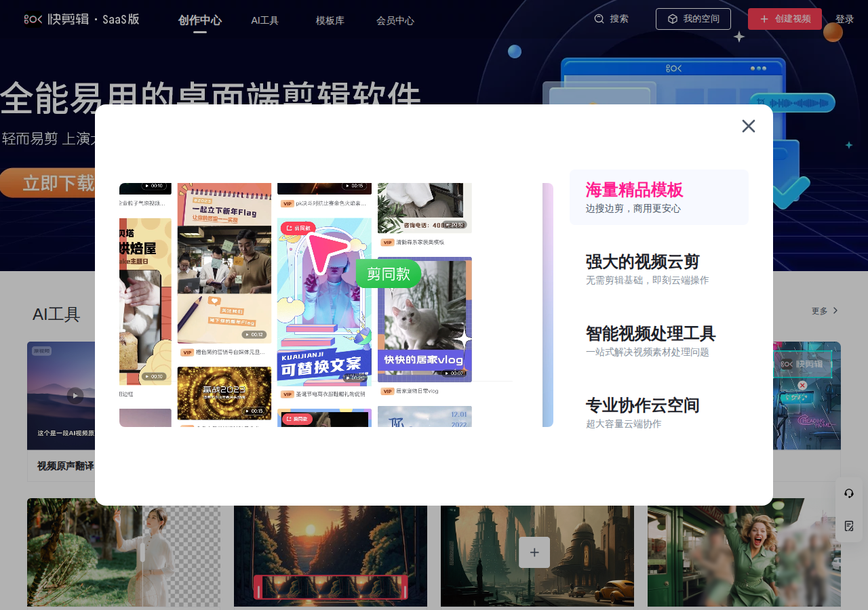Go to 会员中心 in the top nav
The height and width of the screenshot is (610, 868).
pos(395,20)
